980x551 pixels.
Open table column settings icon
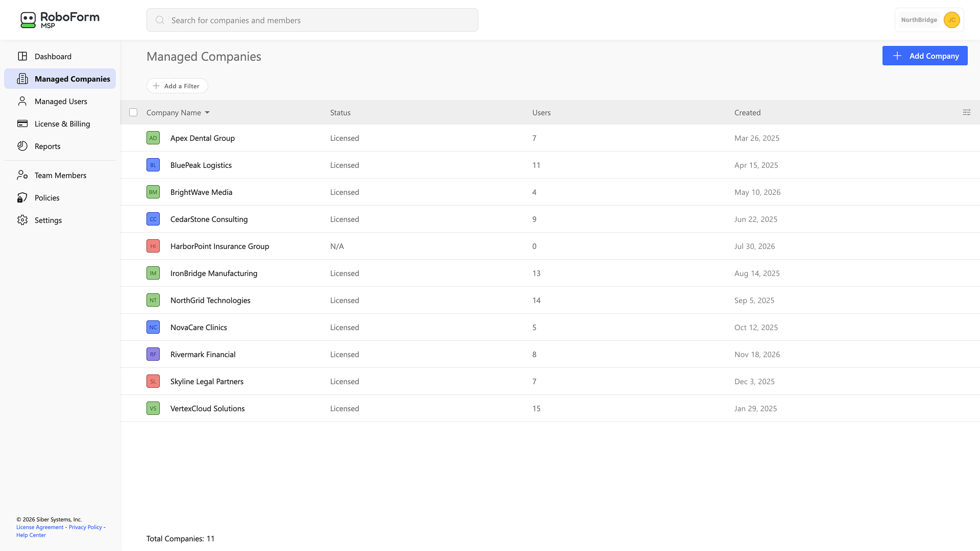[967, 112]
